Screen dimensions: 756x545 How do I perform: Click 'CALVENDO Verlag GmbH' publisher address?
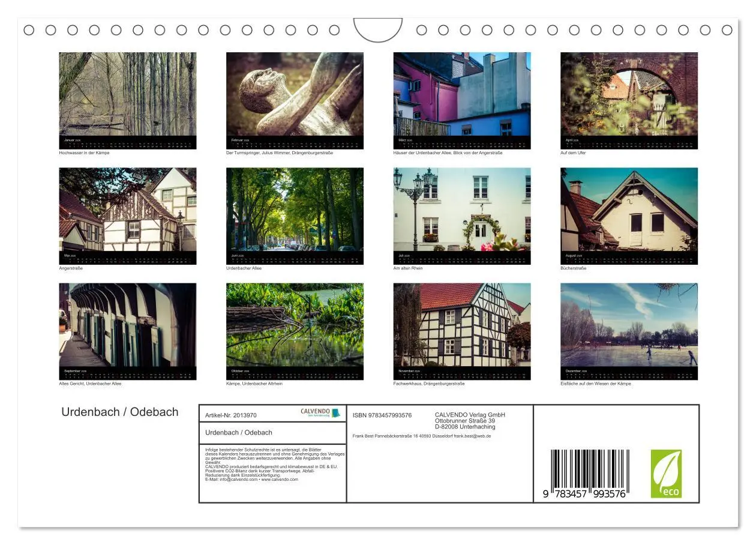pos(470,421)
